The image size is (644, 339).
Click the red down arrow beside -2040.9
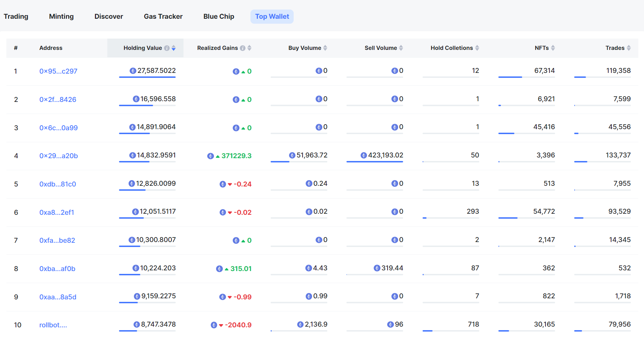[221, 325]
